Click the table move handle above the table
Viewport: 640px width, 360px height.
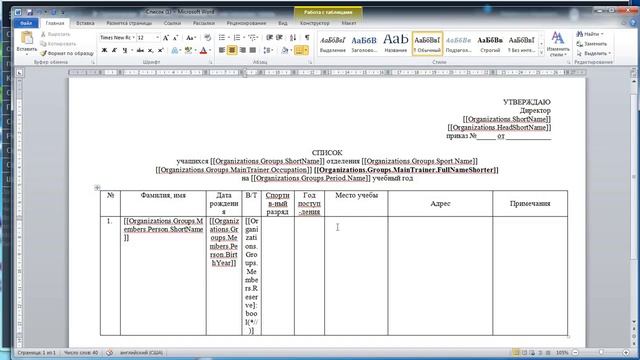97,188
